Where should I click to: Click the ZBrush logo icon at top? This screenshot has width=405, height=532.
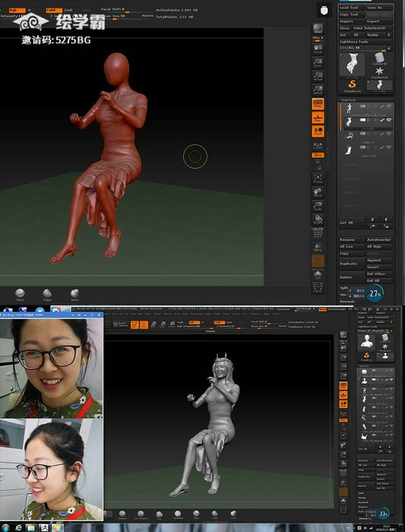tap(325, 10)
